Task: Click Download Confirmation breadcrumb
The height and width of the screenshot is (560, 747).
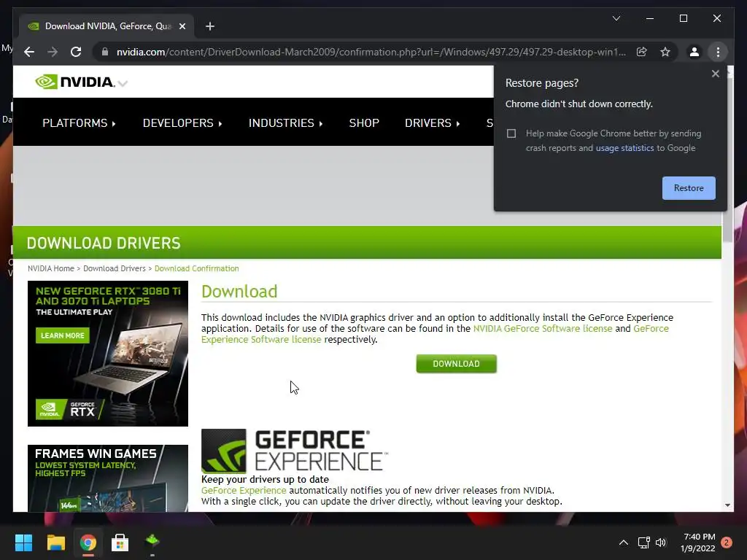Action: pos(197,268)
